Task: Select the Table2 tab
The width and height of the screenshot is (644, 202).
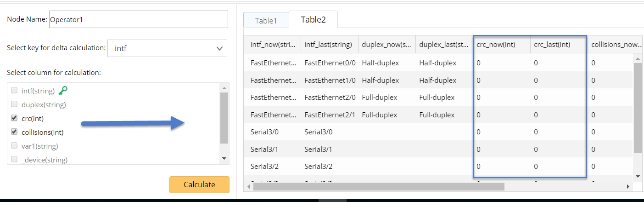Action: pyautogui.click(x=313, y=20)
